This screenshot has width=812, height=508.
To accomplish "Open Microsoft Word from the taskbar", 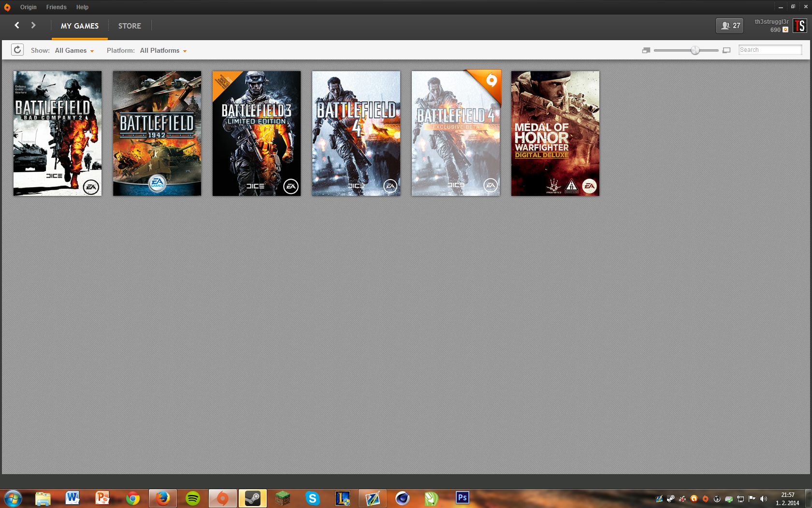I will [73, 498].
